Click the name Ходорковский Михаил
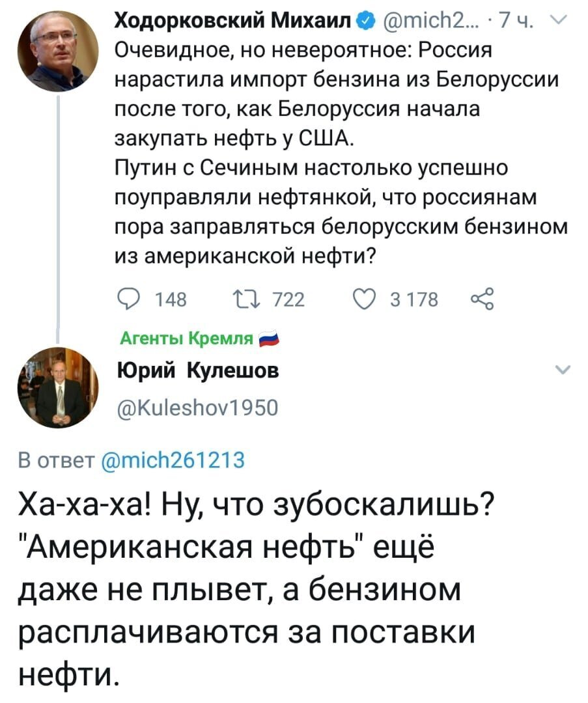The image size is (588, 703). (x=233, y=20)
